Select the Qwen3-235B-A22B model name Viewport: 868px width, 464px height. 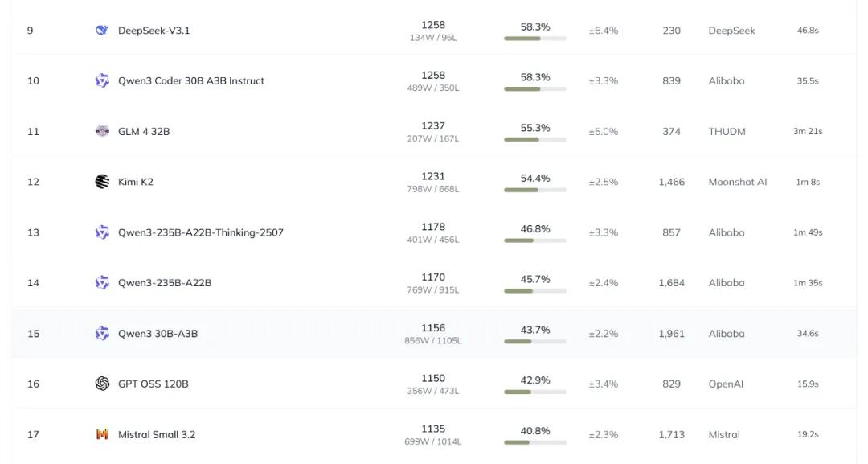click(x=165, y=283)
